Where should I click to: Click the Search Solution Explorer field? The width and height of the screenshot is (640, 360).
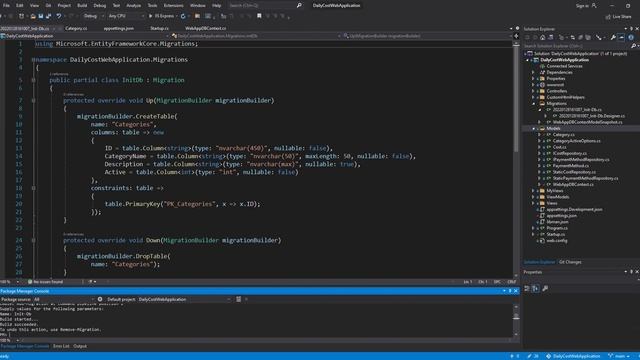[576, 46]
